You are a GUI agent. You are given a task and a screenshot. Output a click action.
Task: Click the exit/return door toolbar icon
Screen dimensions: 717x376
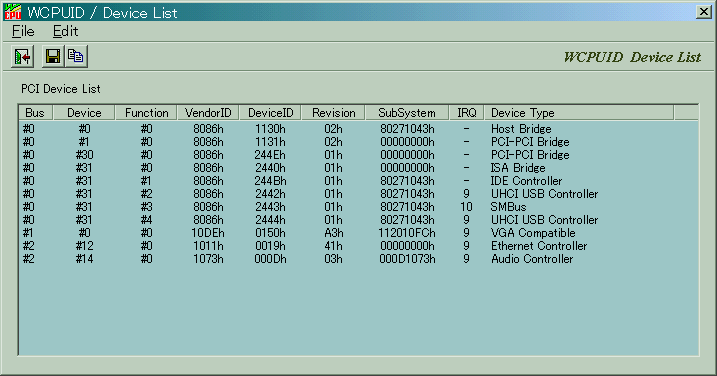(22, 57)
